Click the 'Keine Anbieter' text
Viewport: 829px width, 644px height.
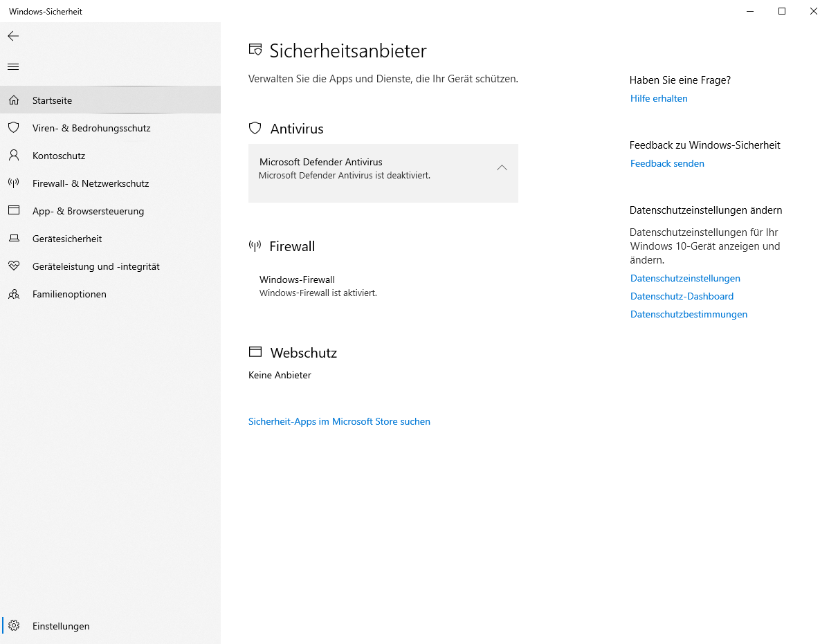point(280,375)
